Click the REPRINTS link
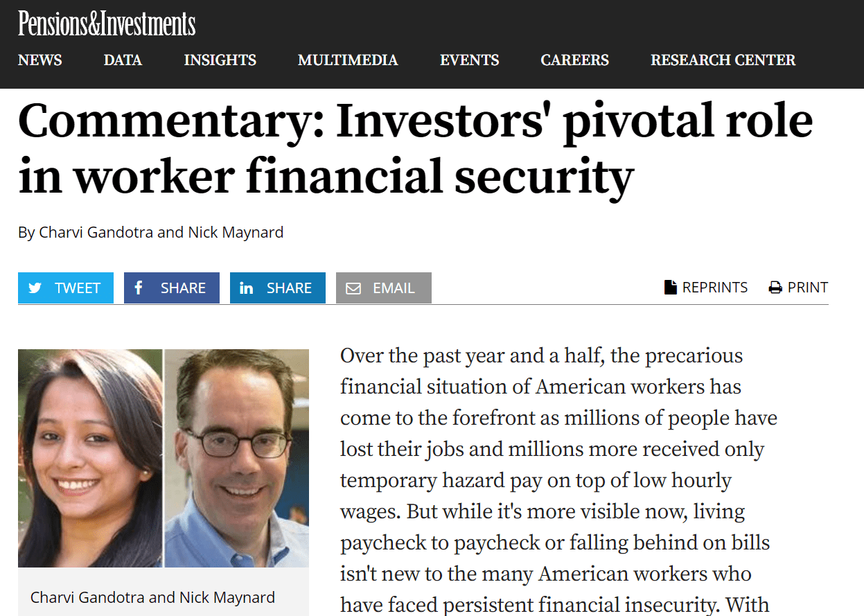 coord(706,288)
